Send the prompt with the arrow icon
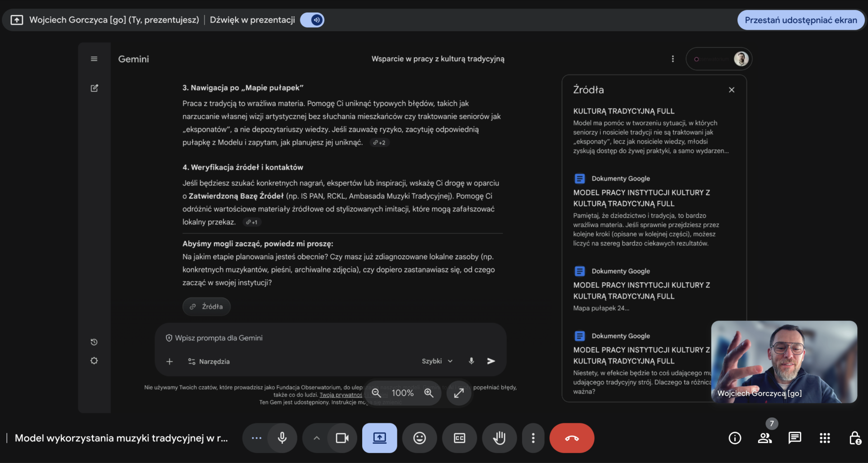The width and height of the screenshot is (868, 463). tap(491, 361)
